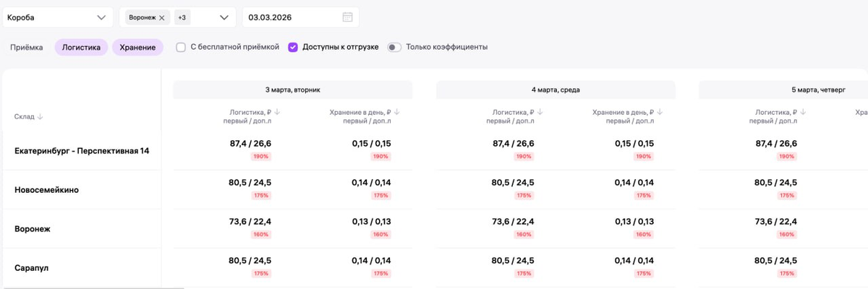The width and height of the screenshot is (868, 289).
Task: Check the С бесплатной приёмкой checkbox
Action: [181, 47]
